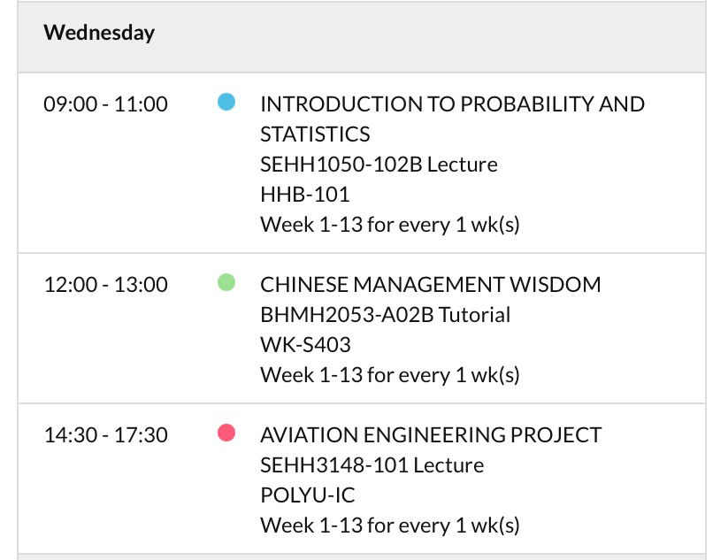Open INTRODUCTION TO PROBABILITY AND STATISTICS course title
Image resolution: width=728 pixels, height=560 pixels.
point(452,119)
